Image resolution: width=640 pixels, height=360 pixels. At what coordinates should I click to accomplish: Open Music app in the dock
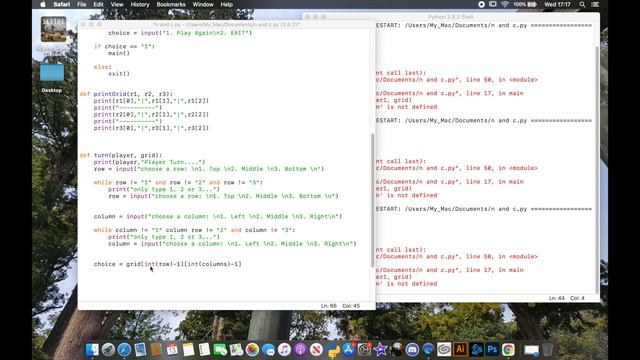point(284,350)
